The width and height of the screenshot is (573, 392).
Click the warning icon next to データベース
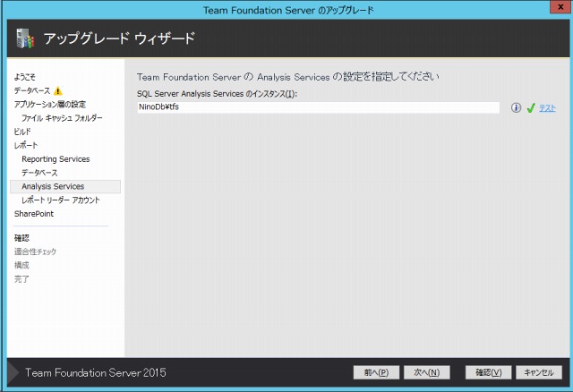(x=57, y=90)
